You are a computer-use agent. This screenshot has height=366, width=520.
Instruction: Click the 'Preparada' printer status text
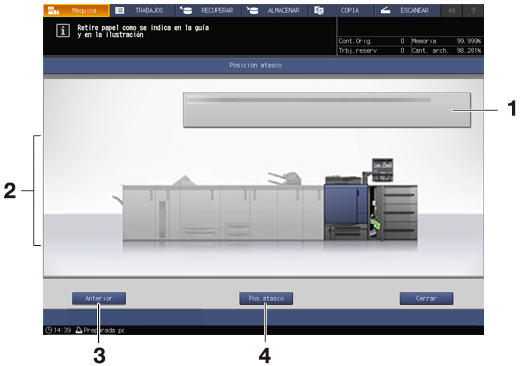click(x=100, y=330)
